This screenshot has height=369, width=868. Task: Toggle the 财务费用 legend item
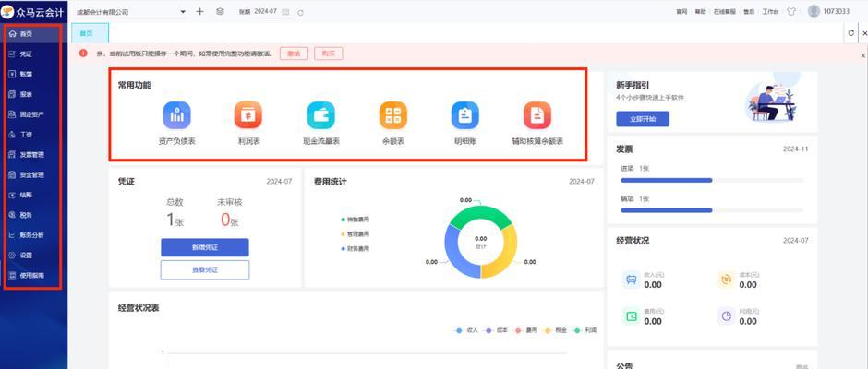point(356,249)
